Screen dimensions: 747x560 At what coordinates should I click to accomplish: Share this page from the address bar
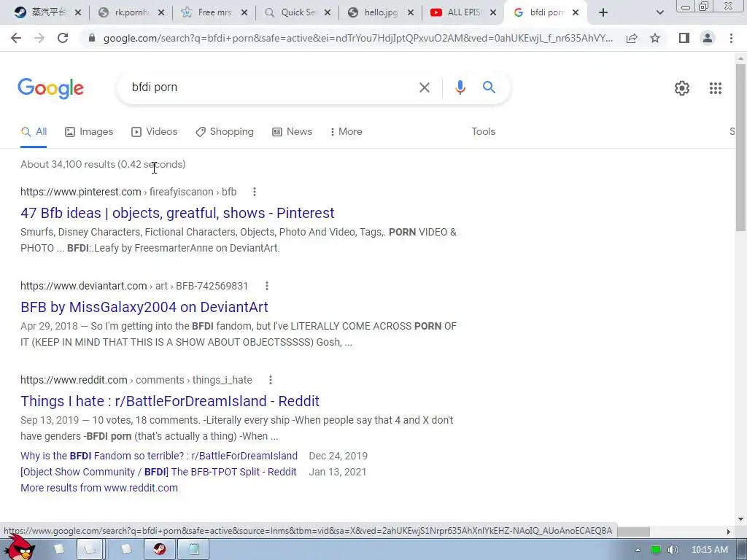tap(632, 38)
